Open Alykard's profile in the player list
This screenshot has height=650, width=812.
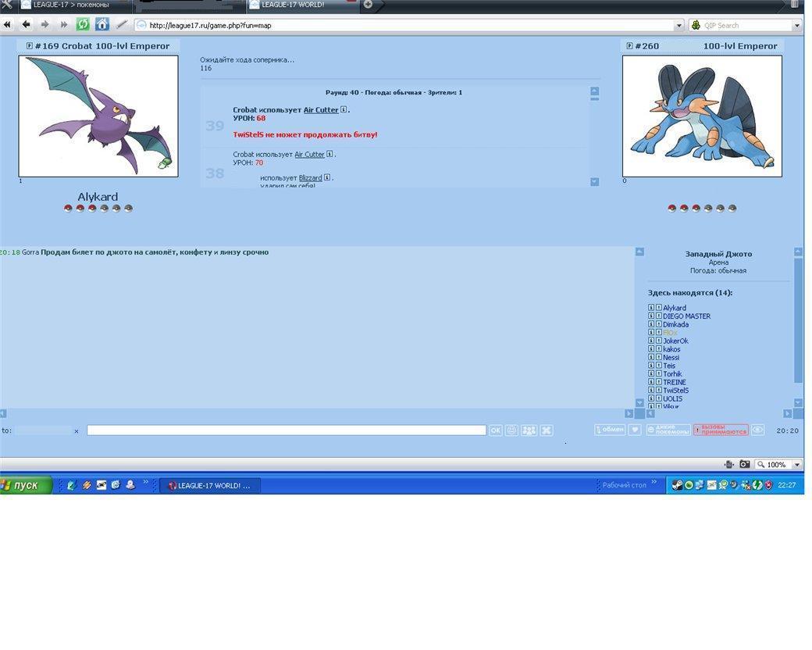pyautogui.click(x=675, y=308)
